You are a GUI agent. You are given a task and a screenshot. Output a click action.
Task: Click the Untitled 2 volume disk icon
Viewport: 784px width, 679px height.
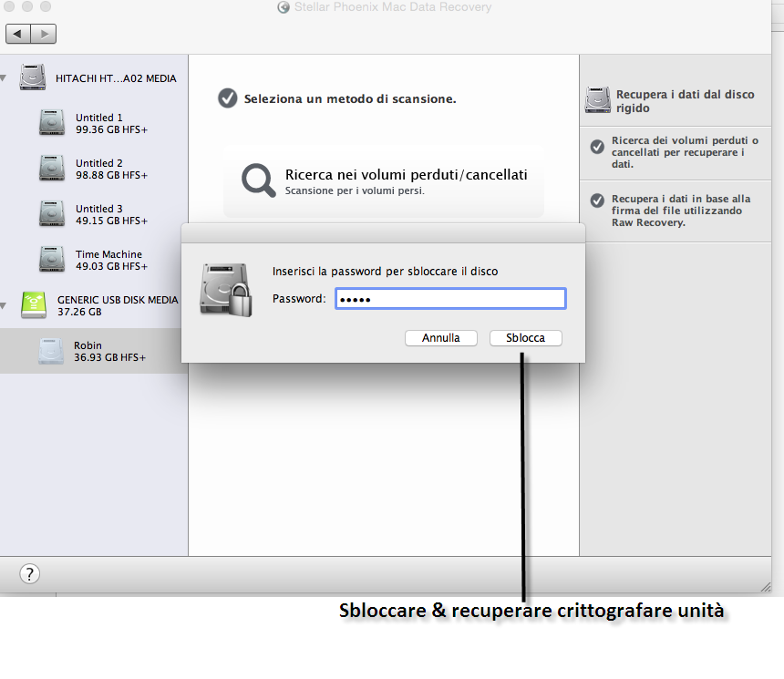(52, 169)
